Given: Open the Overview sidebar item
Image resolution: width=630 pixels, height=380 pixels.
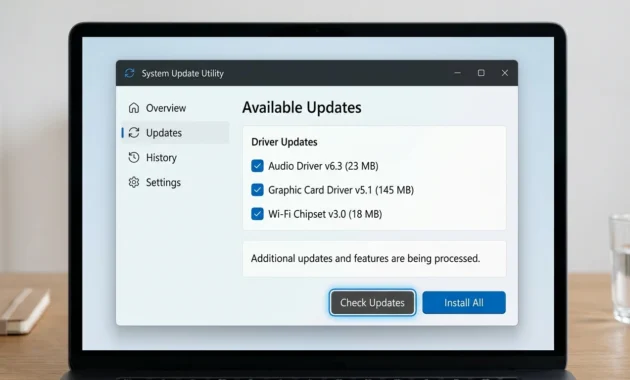Looking at the screenshot, I should [176, 108].
